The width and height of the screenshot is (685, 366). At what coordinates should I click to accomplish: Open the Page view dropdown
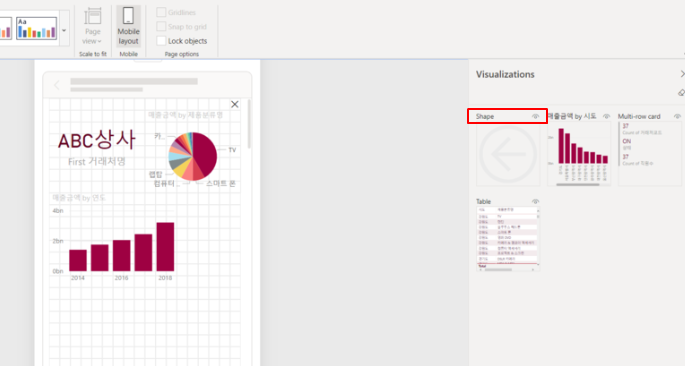pos(93,27)
